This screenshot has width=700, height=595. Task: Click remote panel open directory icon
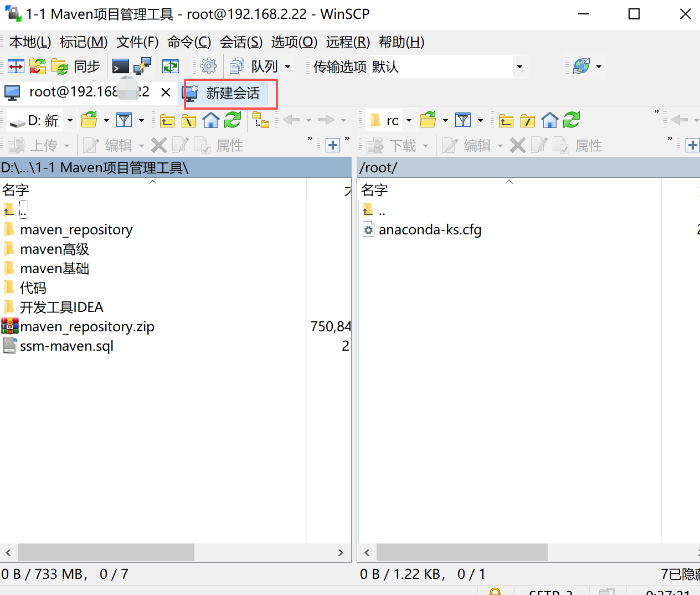coord(428,120)
